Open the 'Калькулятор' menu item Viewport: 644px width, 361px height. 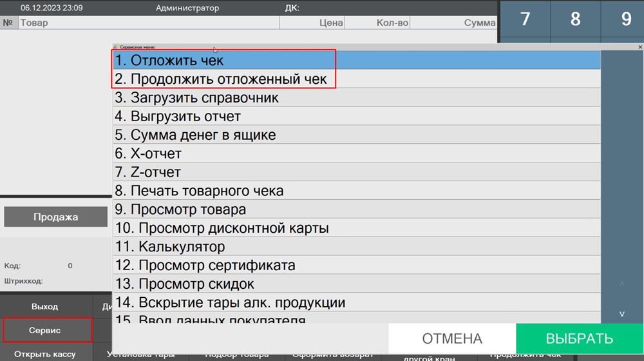point(356,247)
